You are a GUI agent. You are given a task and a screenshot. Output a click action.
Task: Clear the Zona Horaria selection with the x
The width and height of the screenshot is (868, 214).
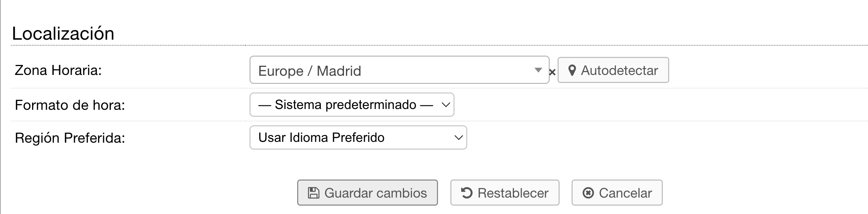coord(552,73)
